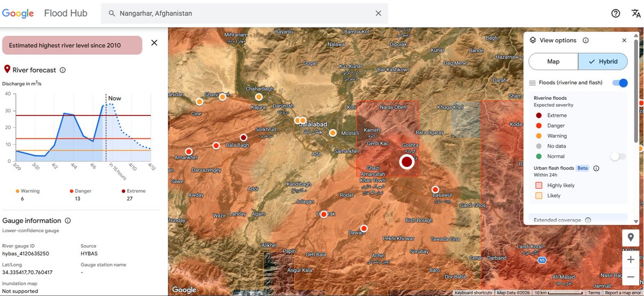Image resolution: width=644 pixels, height=296 pixels.
Task: Toggle the Floods (riverine and flash) switch
Action: coord(620,83)
